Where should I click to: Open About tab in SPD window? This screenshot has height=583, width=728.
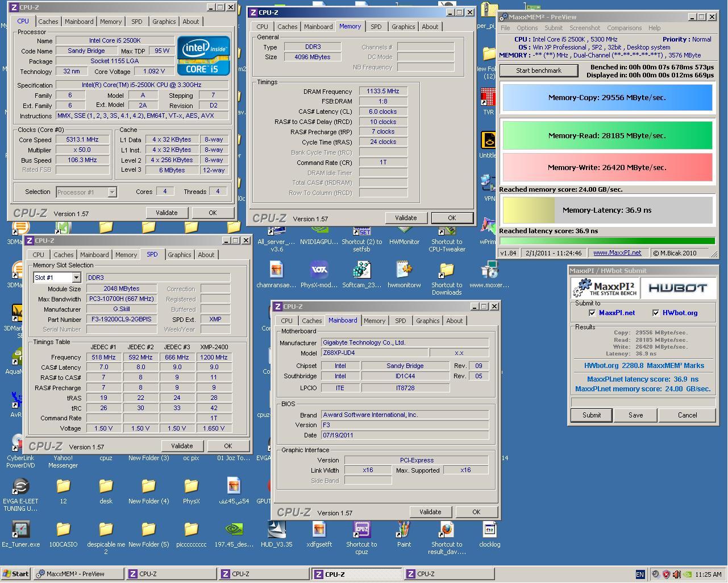pyautogui.click(x=206, y=255)
